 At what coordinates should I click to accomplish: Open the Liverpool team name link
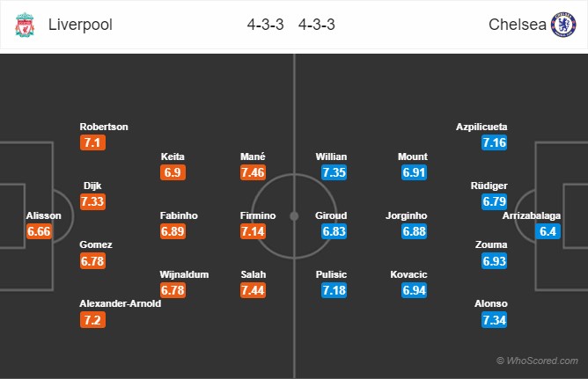click(x=80, y=25)
